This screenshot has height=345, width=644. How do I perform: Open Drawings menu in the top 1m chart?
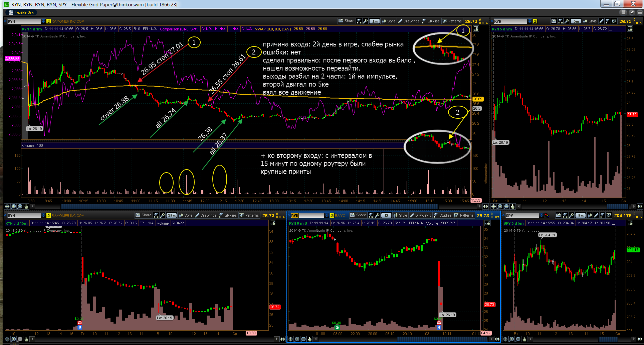409,21
